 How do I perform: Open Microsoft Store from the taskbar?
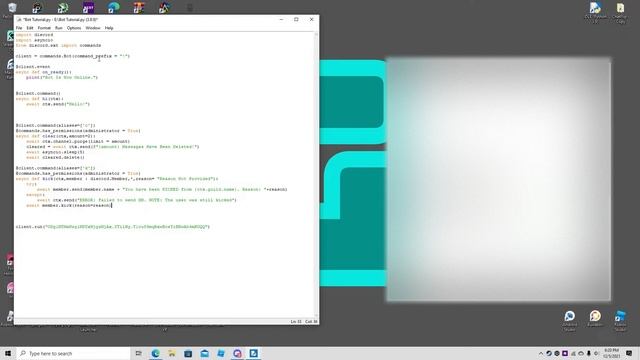(188, 353)
